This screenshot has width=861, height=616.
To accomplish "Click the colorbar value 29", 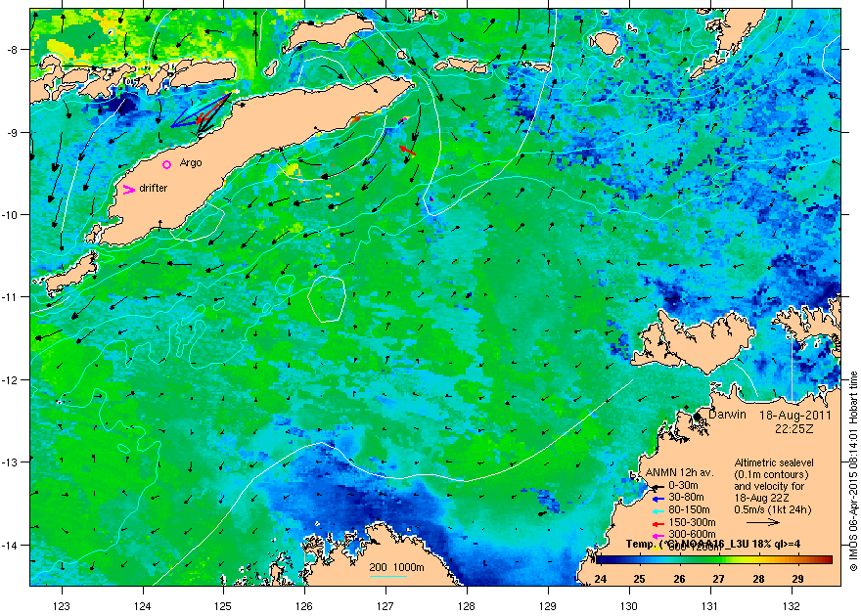I will 797,579.
